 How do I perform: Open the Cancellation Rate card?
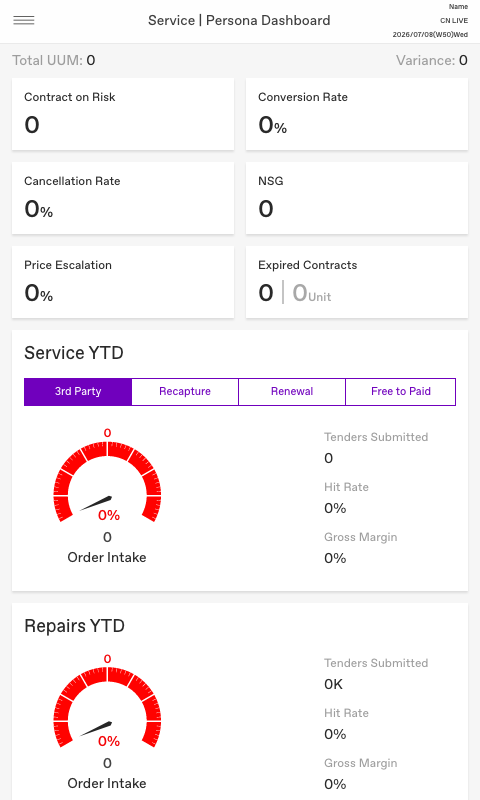[123, 198]
